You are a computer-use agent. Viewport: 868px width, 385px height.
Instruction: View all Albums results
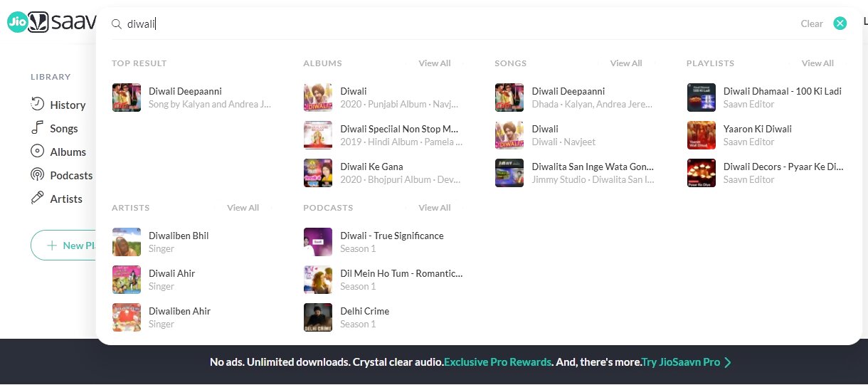click(435, 63)
